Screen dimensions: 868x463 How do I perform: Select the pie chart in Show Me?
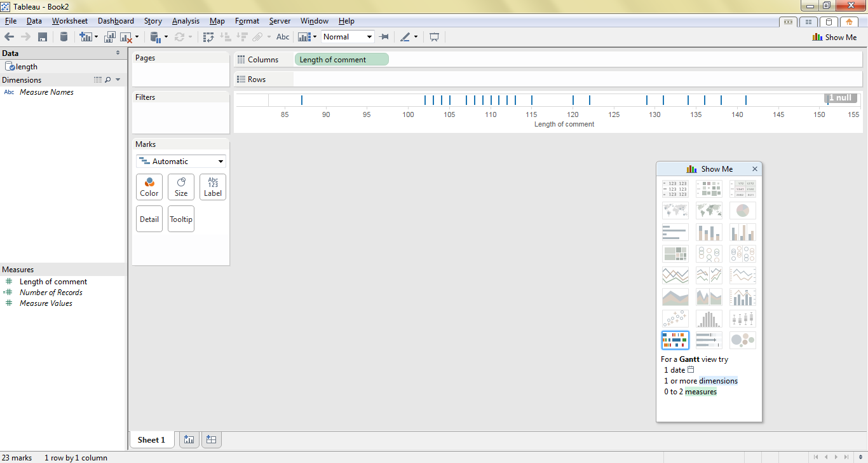(x=743, y=211)
